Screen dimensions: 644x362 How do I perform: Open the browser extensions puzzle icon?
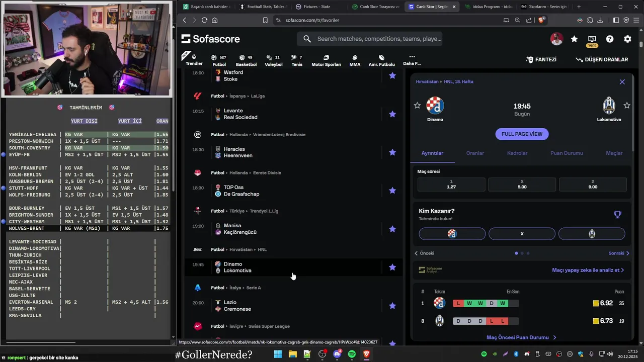coord(590,20)
